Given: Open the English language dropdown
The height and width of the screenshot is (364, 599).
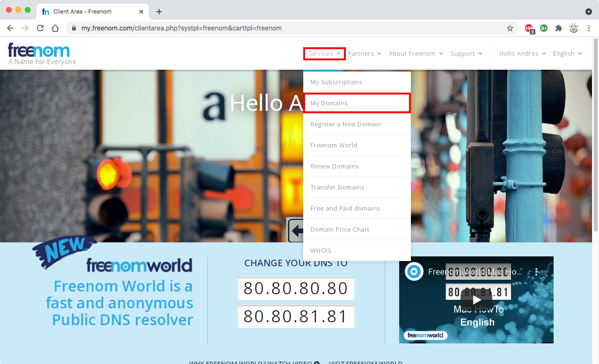Looking at the screenshot, I should click(x=567, y=54).
